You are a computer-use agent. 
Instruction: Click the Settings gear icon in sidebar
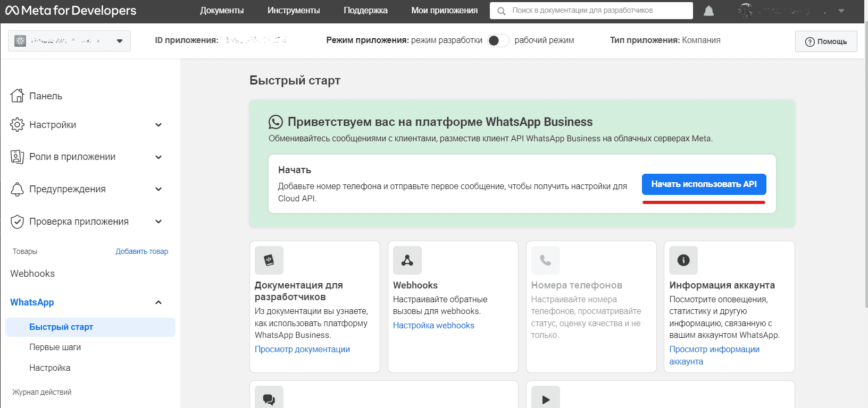tap(17, 125)
